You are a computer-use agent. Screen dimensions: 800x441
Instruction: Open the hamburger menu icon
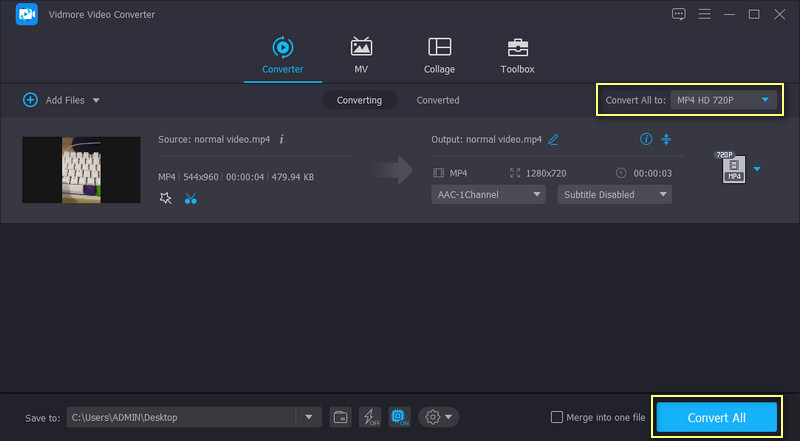tap(705, 14)
